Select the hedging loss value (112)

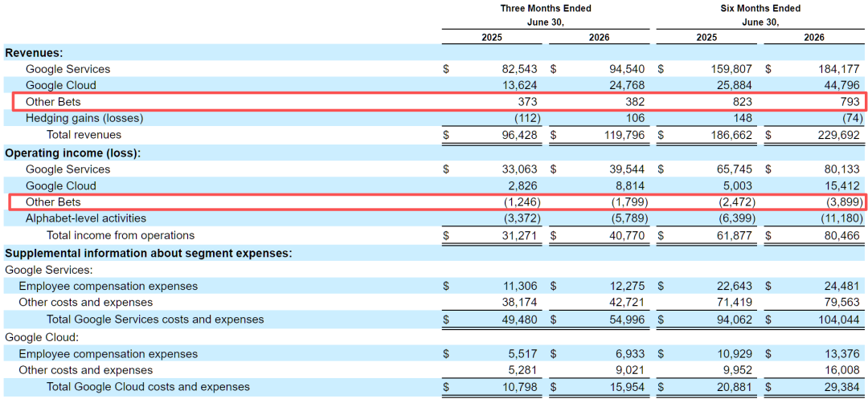tap(527, 118)
